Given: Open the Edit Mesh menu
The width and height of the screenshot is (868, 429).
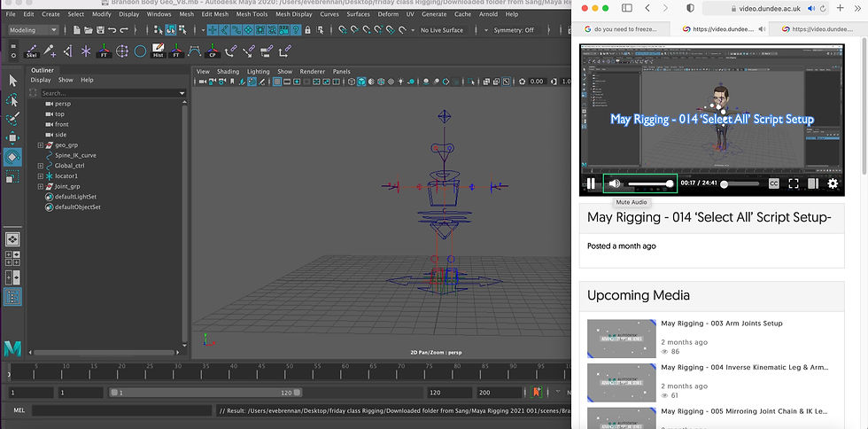Looking at the screenshot, I should click(214, 14).
